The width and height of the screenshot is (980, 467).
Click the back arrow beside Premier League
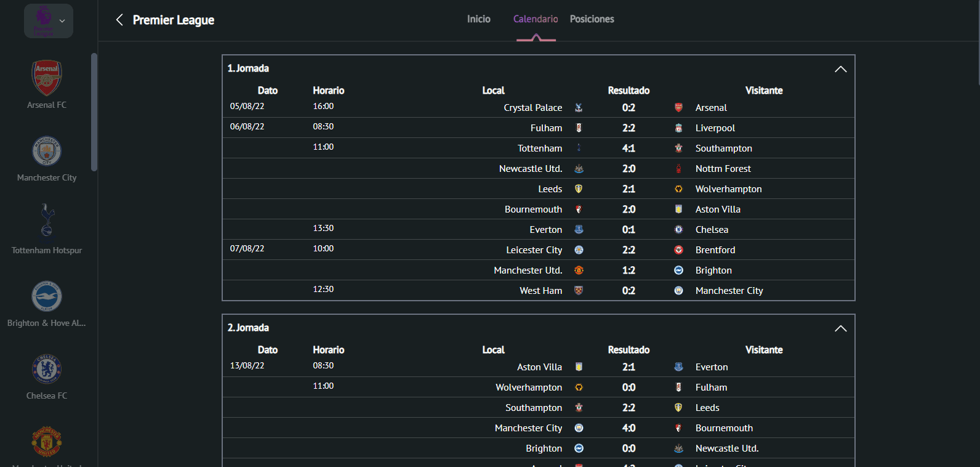click(119, 20)
